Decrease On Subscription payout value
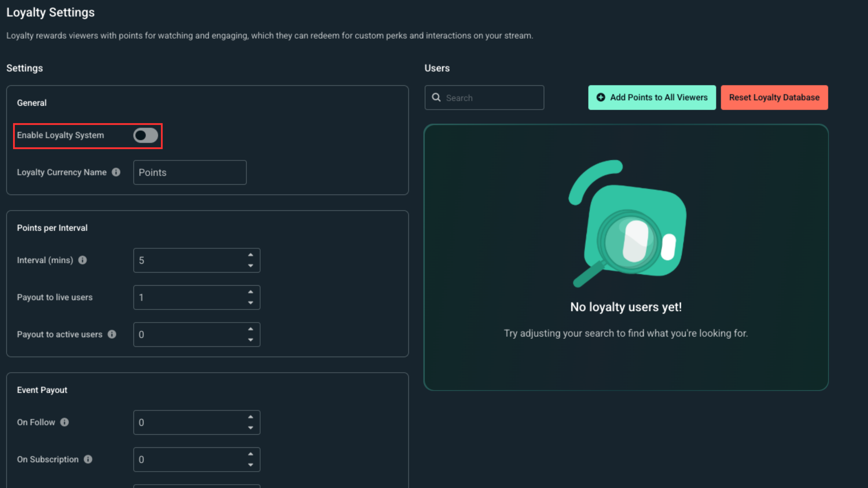 pos(250,465)
